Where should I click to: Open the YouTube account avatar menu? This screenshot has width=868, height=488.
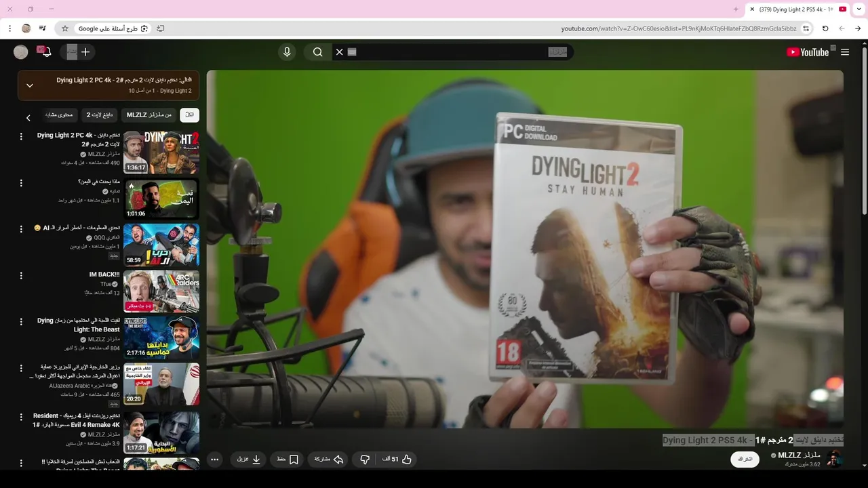coord(21,52)
